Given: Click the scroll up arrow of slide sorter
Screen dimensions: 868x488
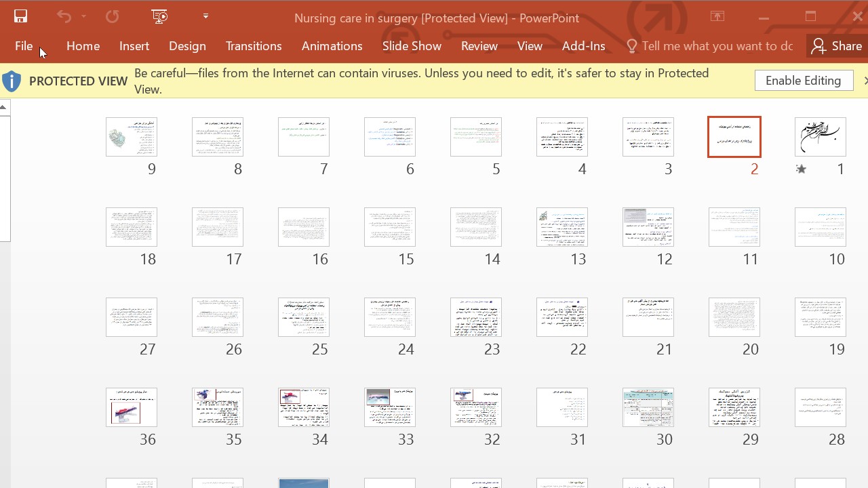Looking at the screenshot, I should pyautogui.click(x=4, y=107).
